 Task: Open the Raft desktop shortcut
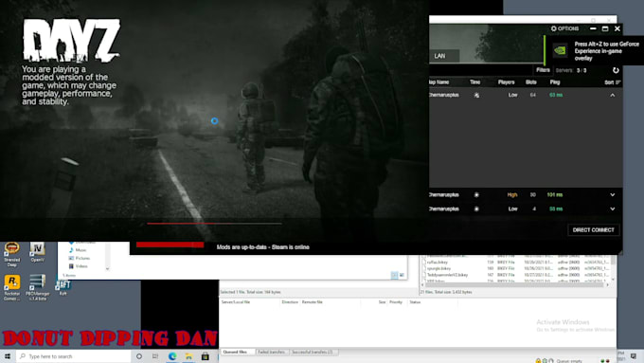63,288
